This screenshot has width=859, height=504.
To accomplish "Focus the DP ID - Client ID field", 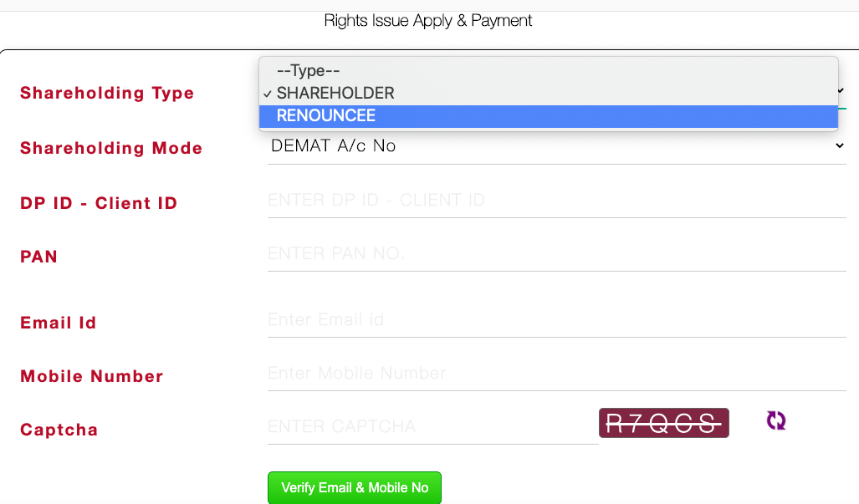I will [x=556, y=201].
